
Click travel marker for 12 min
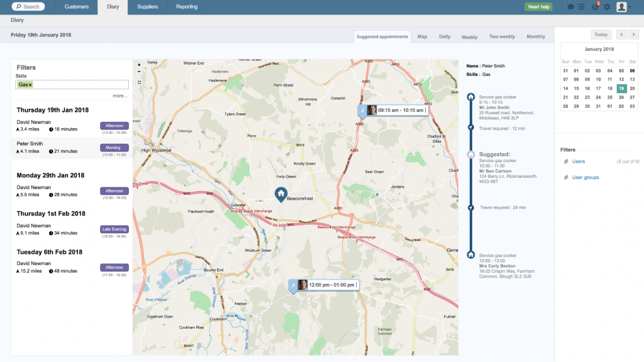470,128
